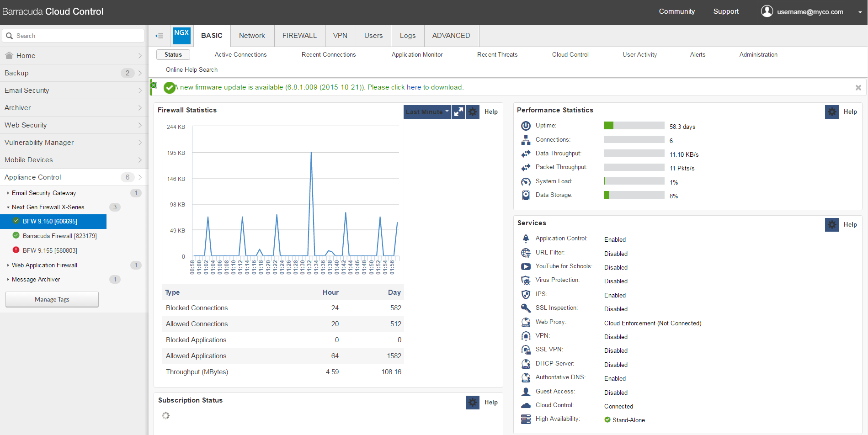Click the sidebar Search field
The image size is (868, 435).
73,36
